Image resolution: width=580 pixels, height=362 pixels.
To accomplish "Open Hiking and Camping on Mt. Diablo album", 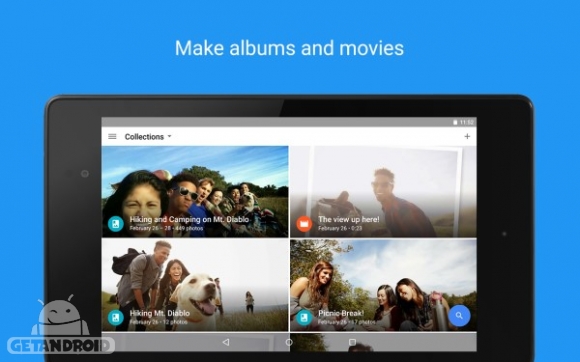I will tap(195, 192).
